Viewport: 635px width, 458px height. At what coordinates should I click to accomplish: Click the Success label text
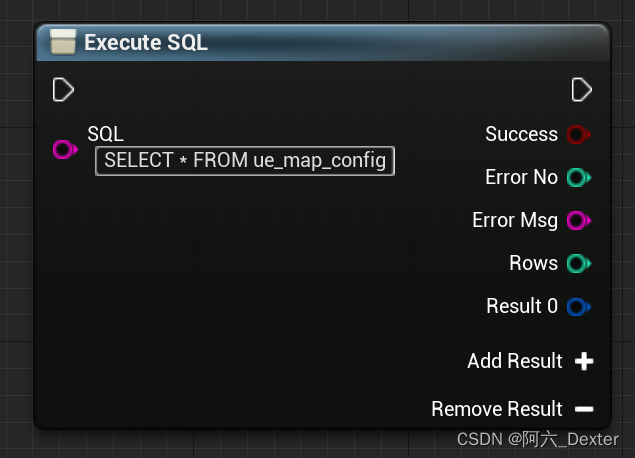pos(521,134)
